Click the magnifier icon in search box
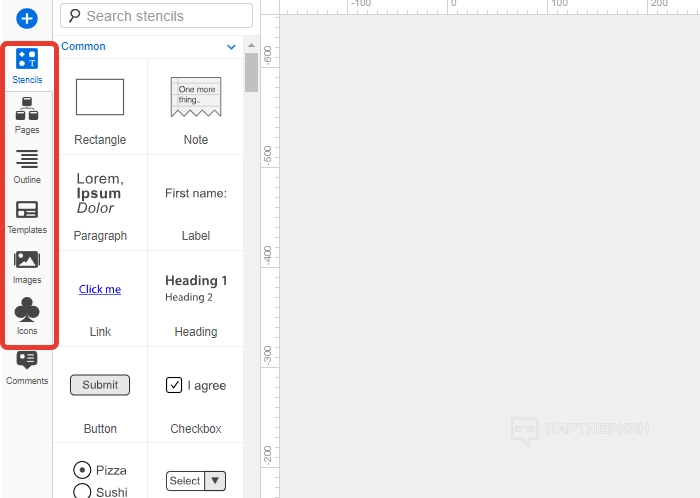Screen dimensions: 700x498 (74, 16)
